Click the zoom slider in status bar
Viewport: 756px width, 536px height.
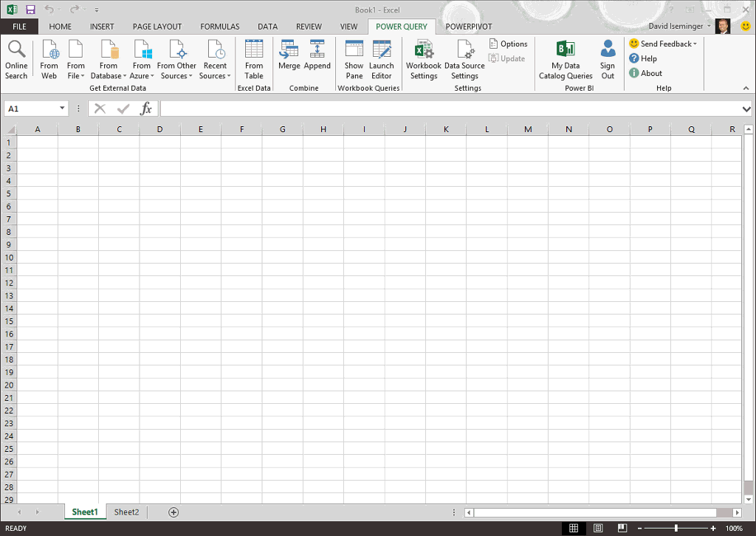point(676,529)
